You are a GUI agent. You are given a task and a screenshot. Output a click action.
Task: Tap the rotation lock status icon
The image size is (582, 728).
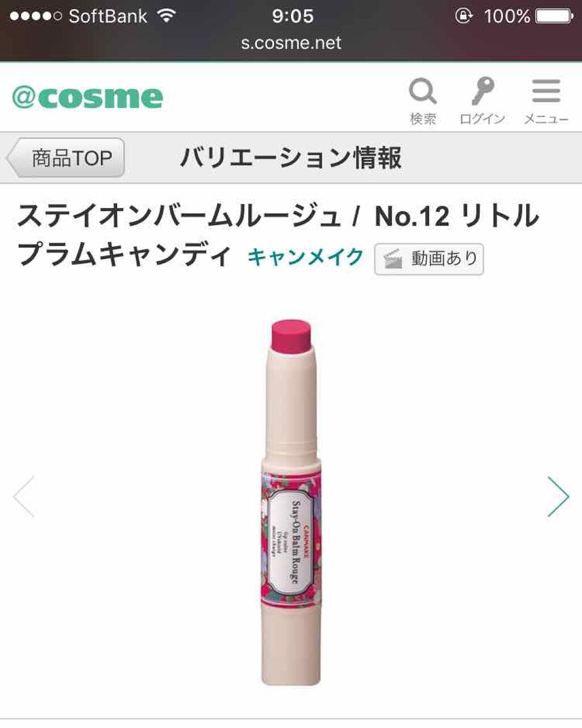[463, 16]
